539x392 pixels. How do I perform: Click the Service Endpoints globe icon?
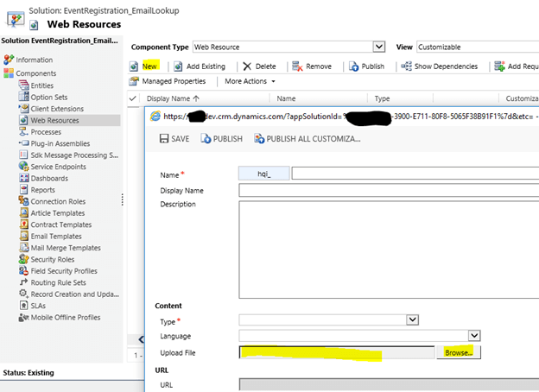23,167
